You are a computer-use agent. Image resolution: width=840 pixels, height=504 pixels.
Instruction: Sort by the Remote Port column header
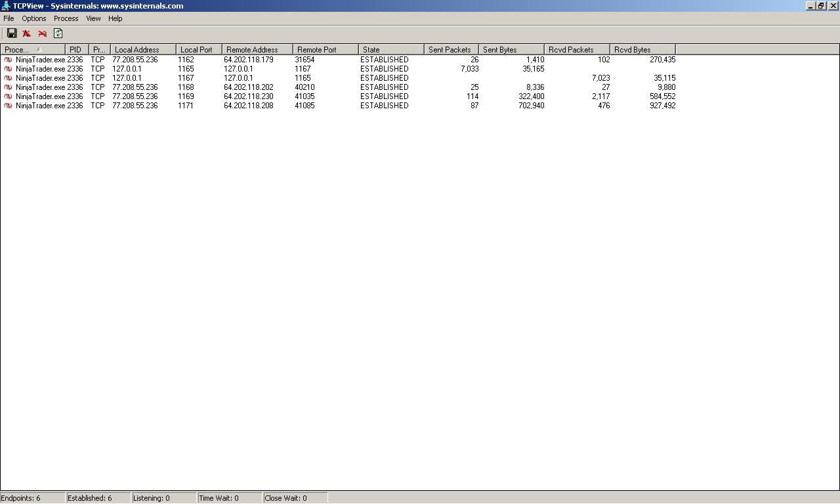[x=325, y=49]
